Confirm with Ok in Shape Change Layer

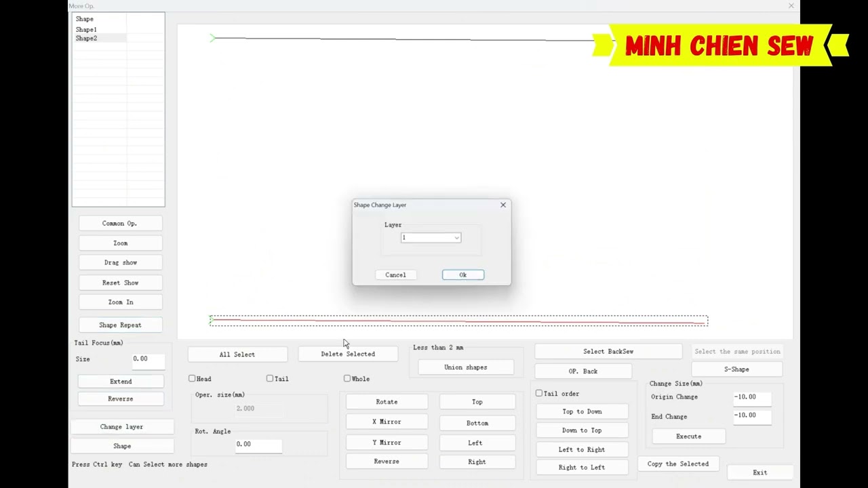coord(462,274)
